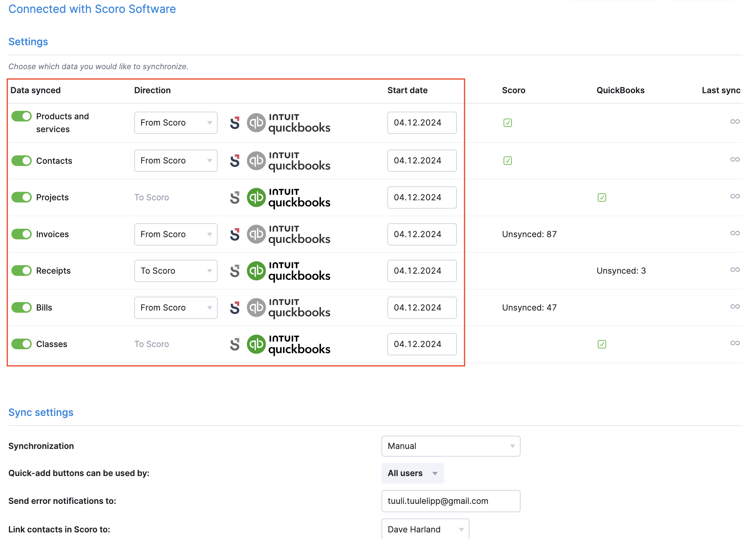Click start date field for Bills
Viewport: 756px width, 539px height.
(x=422, y=308)
